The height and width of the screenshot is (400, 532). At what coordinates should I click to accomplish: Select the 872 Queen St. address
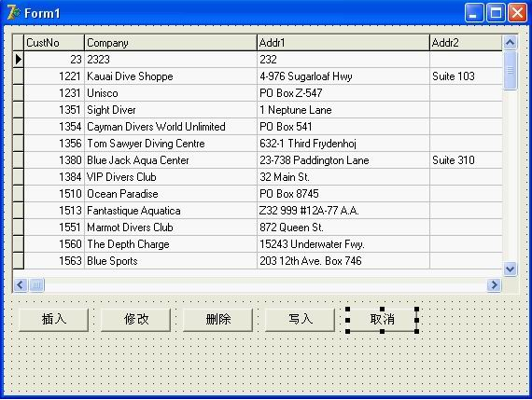(x=343, y=228)
